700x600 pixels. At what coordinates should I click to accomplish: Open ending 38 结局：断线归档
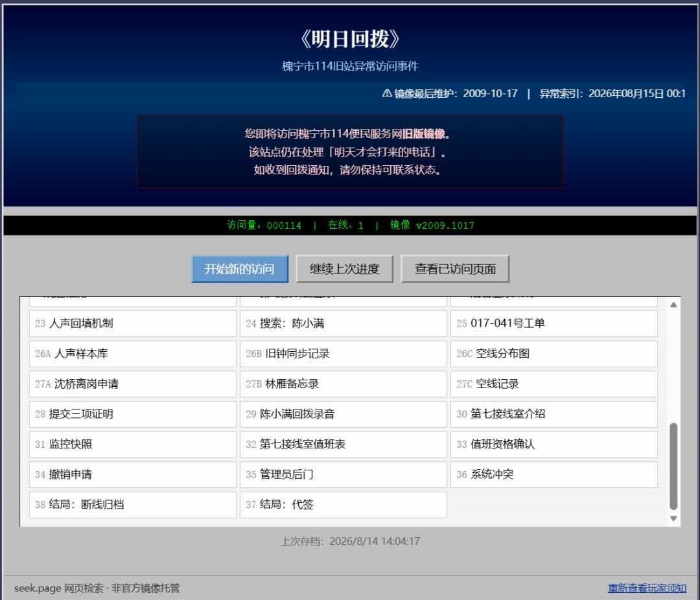(133, 505)
